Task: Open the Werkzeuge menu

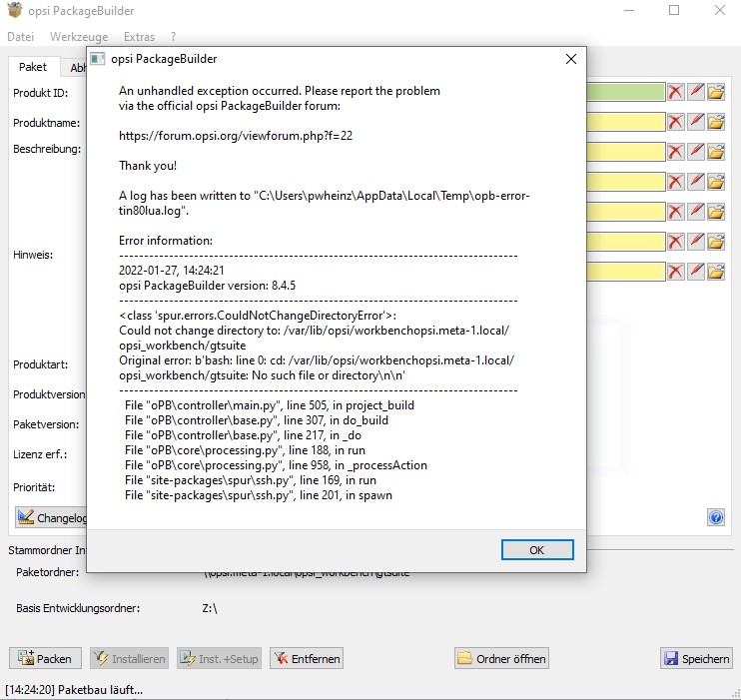Action: (79, 37)
